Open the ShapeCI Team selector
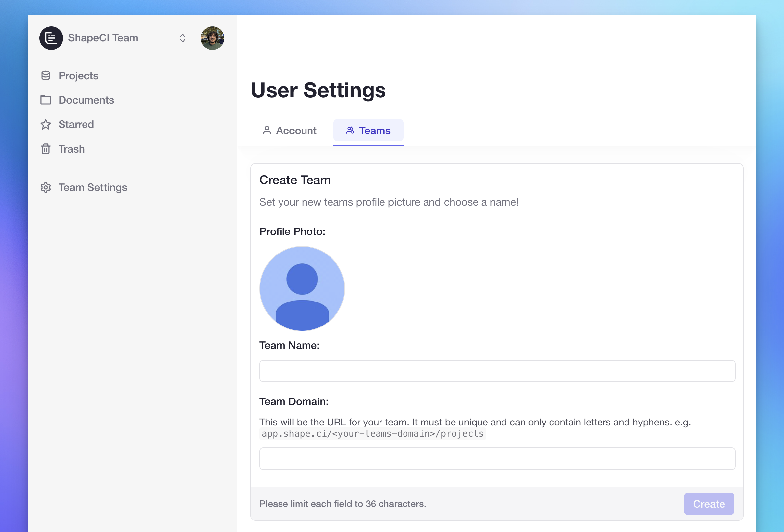Image resolution: width=784 pixels, height=532 pixels. [103, 38]
